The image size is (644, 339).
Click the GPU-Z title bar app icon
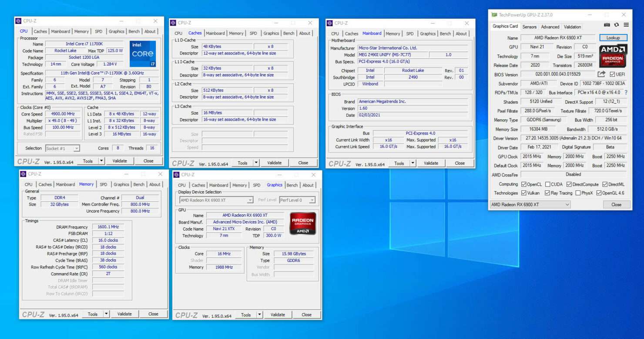(494, 15)
